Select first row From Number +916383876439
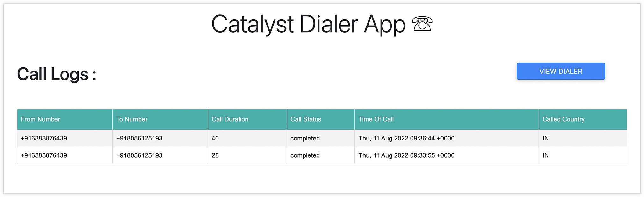Image resolution: width=644 pixels, height=197 pixels. click(x=44, y=138)
